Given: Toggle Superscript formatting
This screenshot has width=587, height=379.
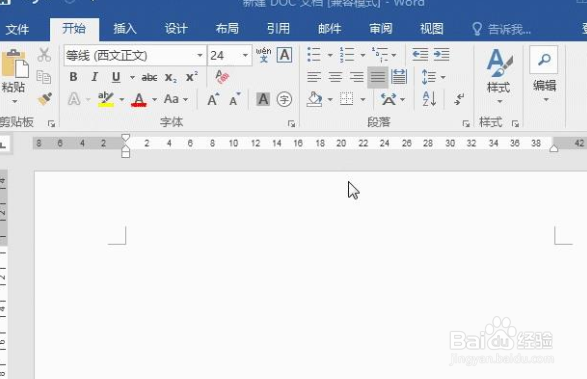Looking at the screenshot, I should [192, 77].
